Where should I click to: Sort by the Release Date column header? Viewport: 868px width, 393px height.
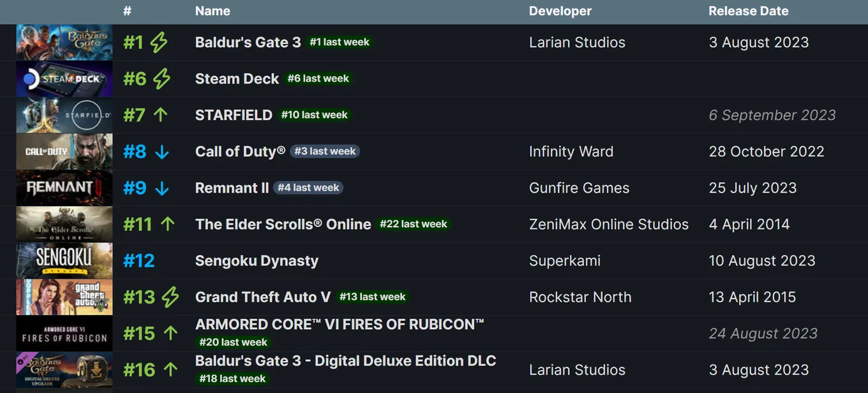click(x=749, y=11)
